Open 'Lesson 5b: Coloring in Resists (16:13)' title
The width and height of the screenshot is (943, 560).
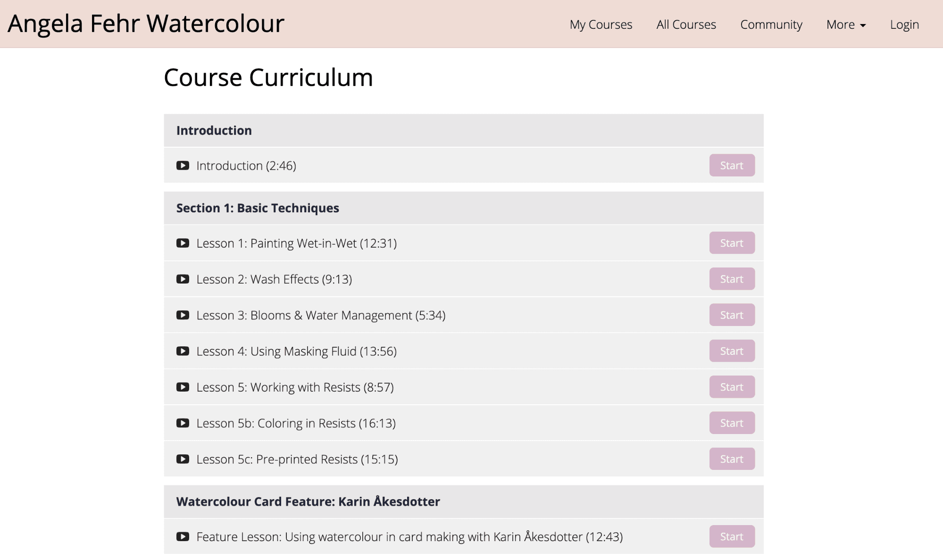tap(296, 423)
